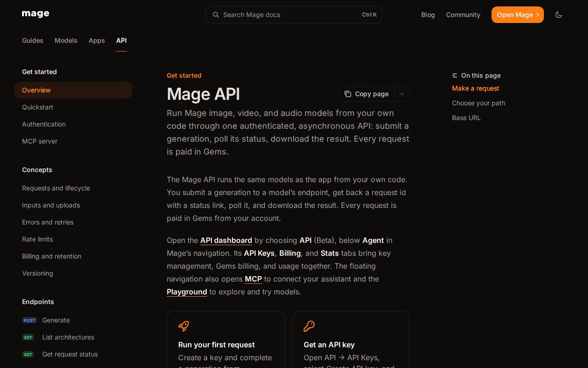
Task: Click the Open Mage button
Action: coord(518,15)
